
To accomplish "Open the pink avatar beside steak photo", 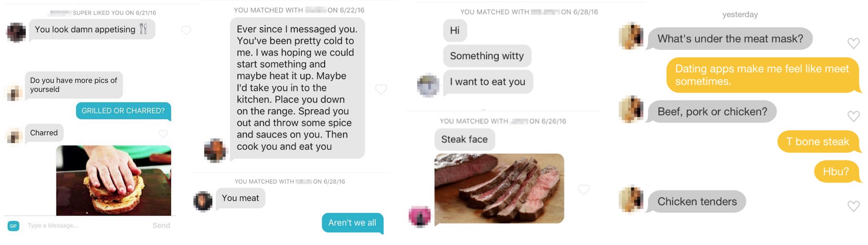I will (420, 216).
